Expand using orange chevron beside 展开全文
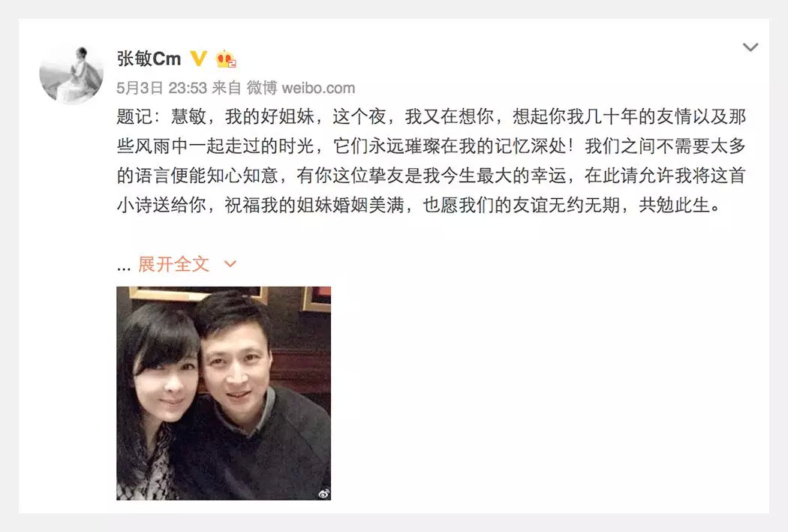 (230, 263)
